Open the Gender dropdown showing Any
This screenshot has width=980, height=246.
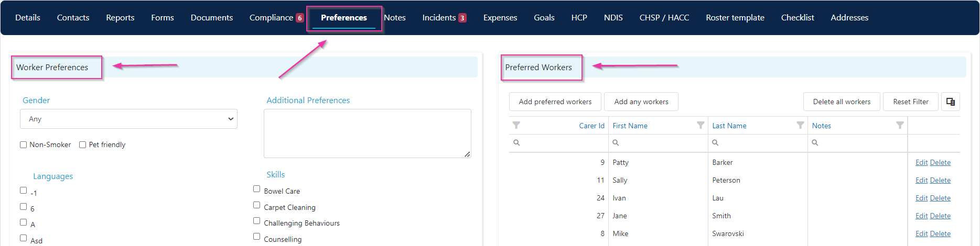click(x=128, y=119)
